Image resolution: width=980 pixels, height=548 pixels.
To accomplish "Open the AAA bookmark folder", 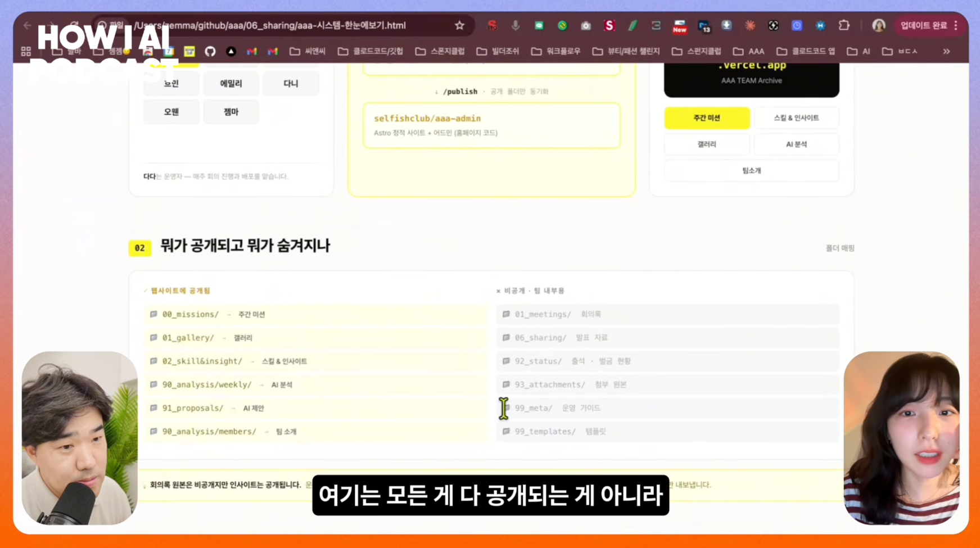I will click(x=749, y=51).
